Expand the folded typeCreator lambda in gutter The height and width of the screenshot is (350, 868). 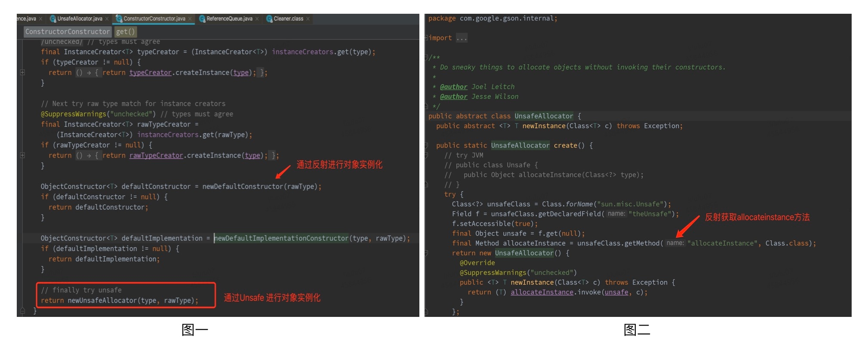point(22,73)
